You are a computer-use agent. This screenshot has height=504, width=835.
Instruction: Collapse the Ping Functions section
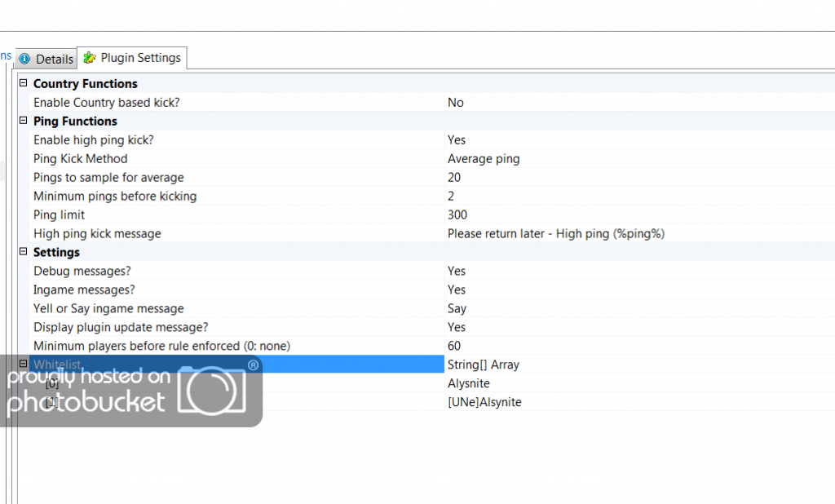(x=24, y=121)
